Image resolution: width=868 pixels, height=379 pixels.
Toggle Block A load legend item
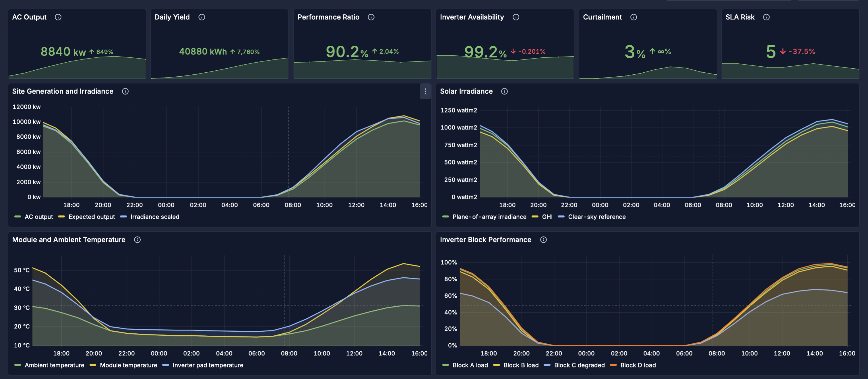coord(465,365)
